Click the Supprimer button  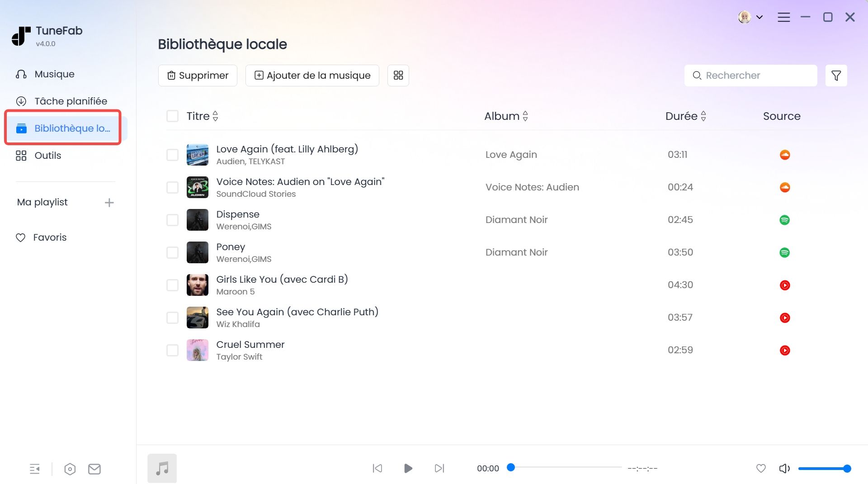(x=198, y=75)
